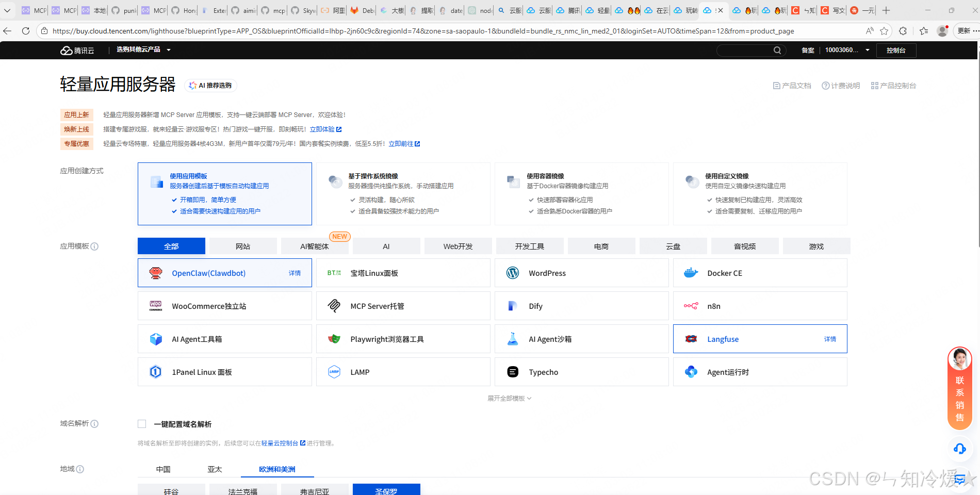Click 详情 on the OpenClaw card
This screenshot has width=980, height=495.
(295, 273)
